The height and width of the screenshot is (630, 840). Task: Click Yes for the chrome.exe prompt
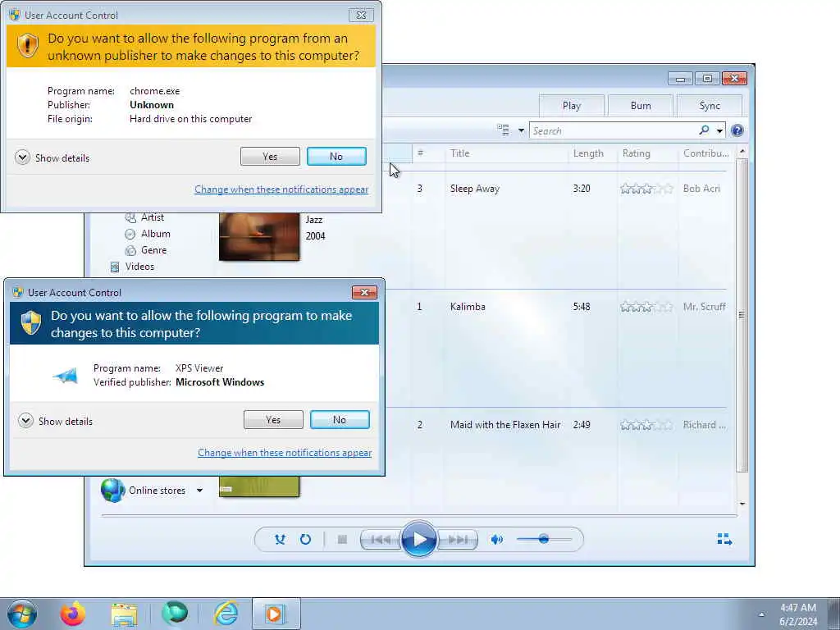click(270, 157)
